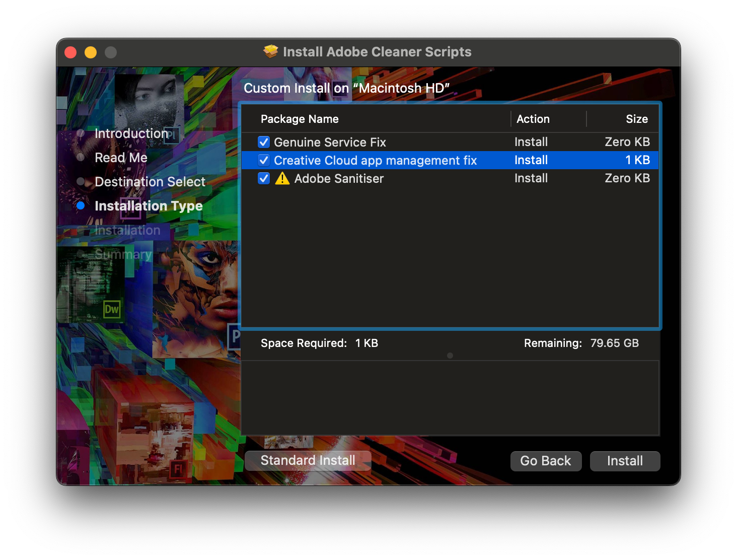The image size is (737, 560).
Task: Click the pane resize dot below the package list
Action: click(450, 356)
